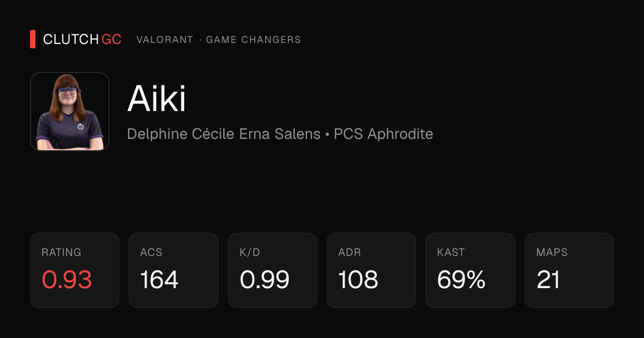The width and height of the screenshot is (644, 338).
Task: Select the 21 maps played value
Action: point(548,280)
